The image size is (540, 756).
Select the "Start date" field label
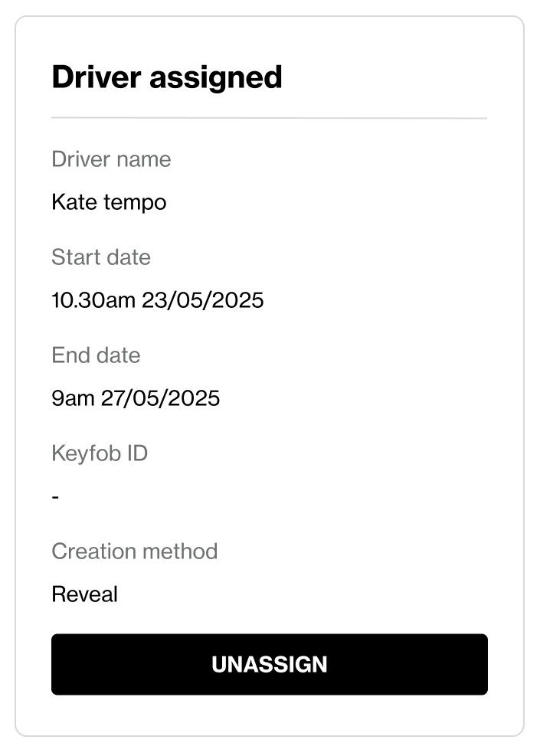coord(101,257)
